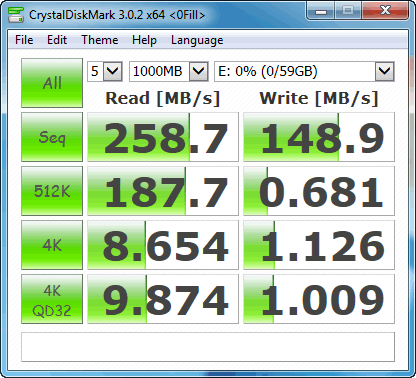Run all benchmarks with All button

52,83
